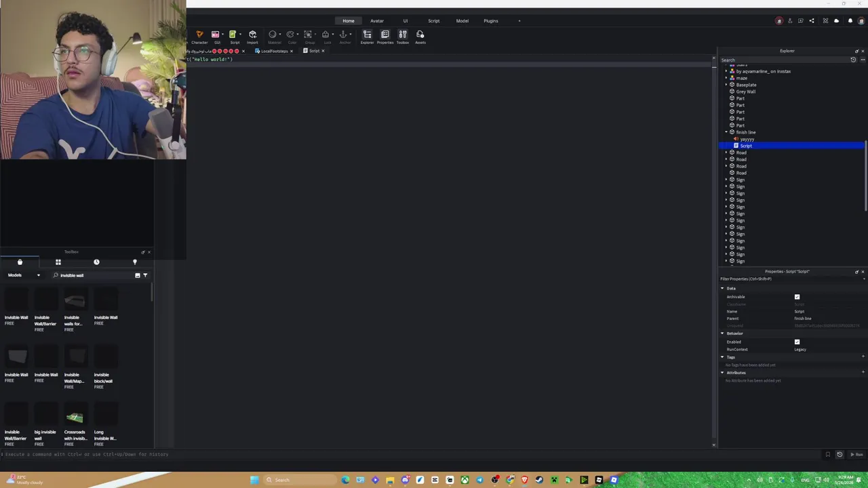The image size is (868, 488).
Task: Collapse the Behavior properties section
Action: click(722, 333)
